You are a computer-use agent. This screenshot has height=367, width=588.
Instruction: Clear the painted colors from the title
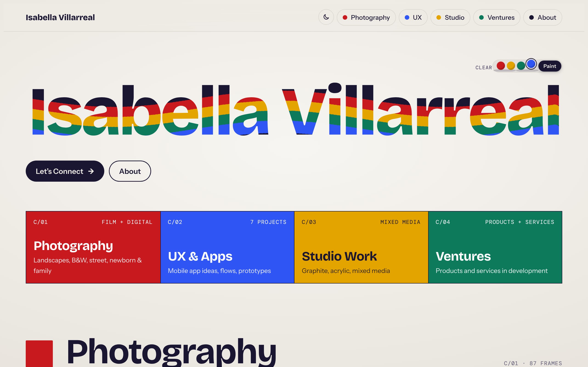pos(483,68)
